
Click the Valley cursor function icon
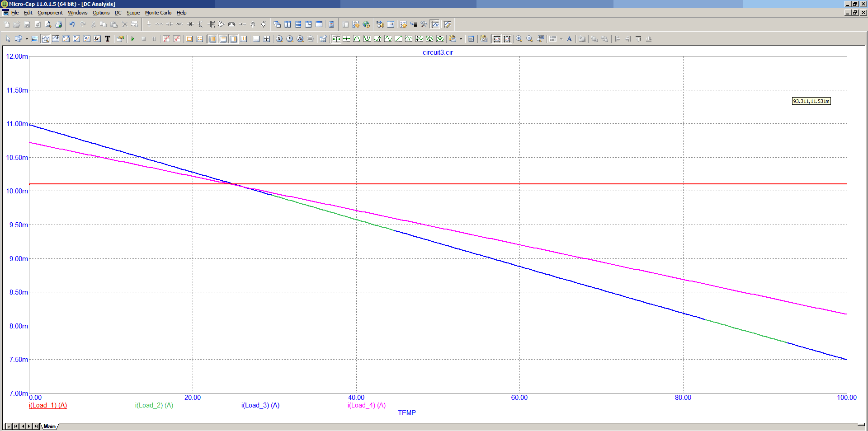[x=367, y=39]
